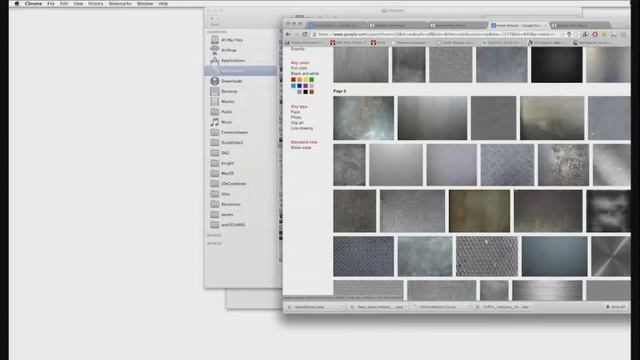The height and width of the screenshot is (360, 640).
Task: Open the radial brushed metal thumbnail
Action: pyautogui.click(x=611, y=256)
